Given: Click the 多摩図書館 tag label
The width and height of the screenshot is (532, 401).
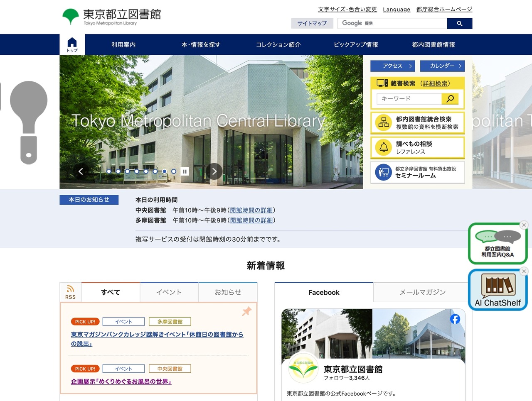Looking at the screenshot, I should [170, 322].
